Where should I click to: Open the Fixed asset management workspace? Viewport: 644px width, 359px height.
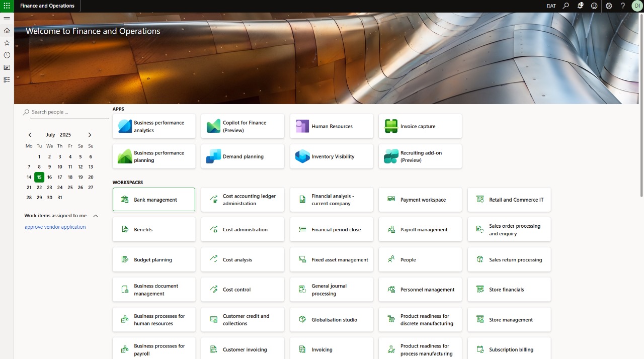332,260
